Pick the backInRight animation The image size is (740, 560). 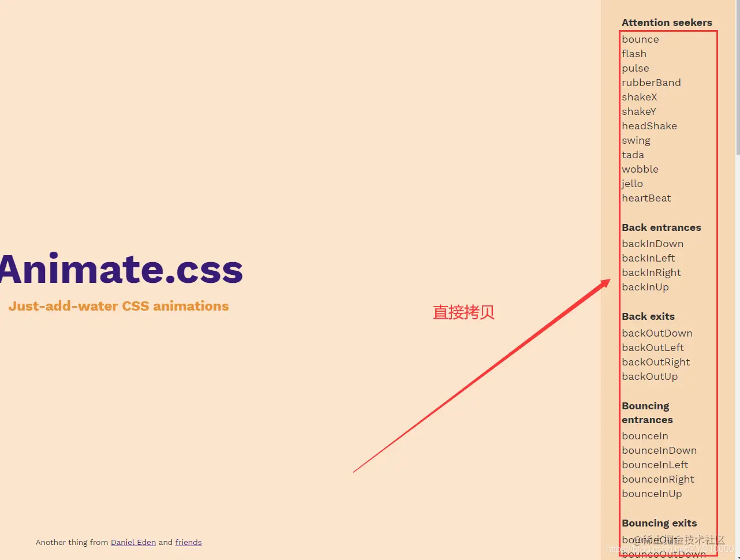coord(651,272)
